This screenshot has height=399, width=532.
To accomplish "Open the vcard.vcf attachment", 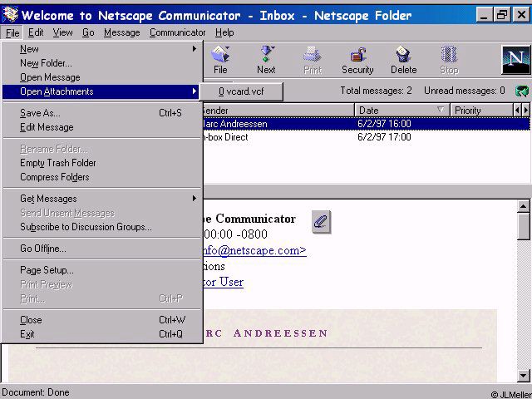I will click(x=241, y=91).
